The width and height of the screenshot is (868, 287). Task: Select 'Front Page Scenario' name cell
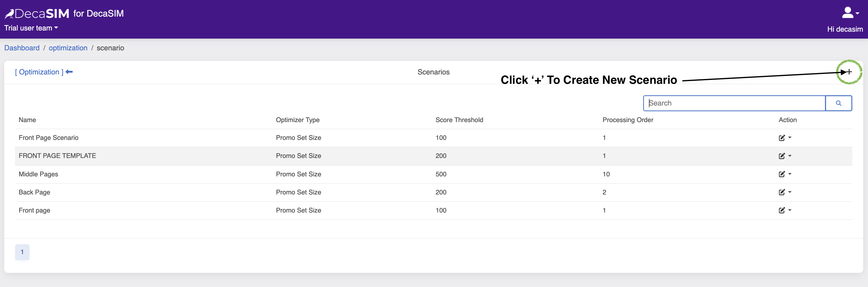click(49, 137)
